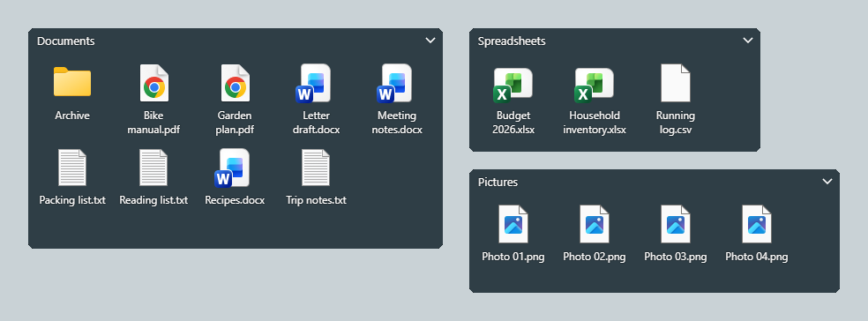
Task: Click the Documents fence title
Action: [66, 41]
